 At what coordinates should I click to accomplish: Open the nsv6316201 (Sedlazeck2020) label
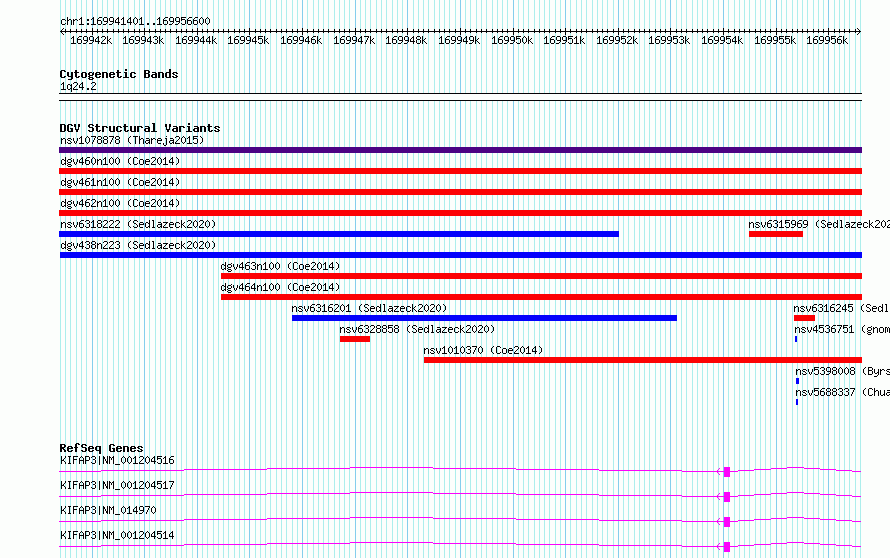tap(370, 308)
